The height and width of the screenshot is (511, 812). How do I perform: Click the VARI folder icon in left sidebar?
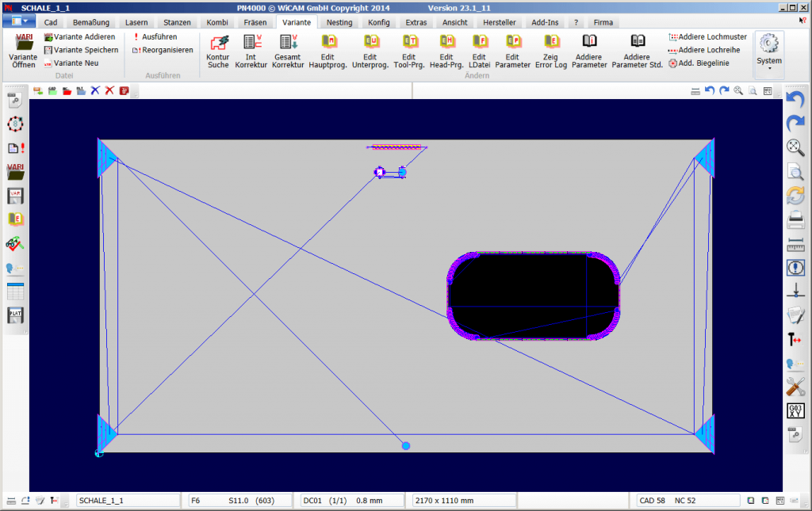[x=14, y=168]
